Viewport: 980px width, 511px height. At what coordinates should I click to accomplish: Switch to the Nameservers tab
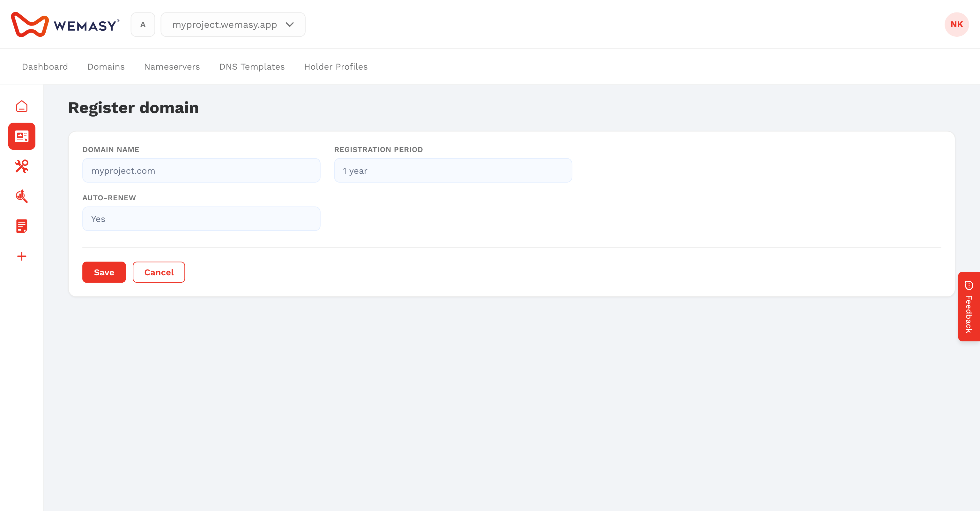pos(172,67)
